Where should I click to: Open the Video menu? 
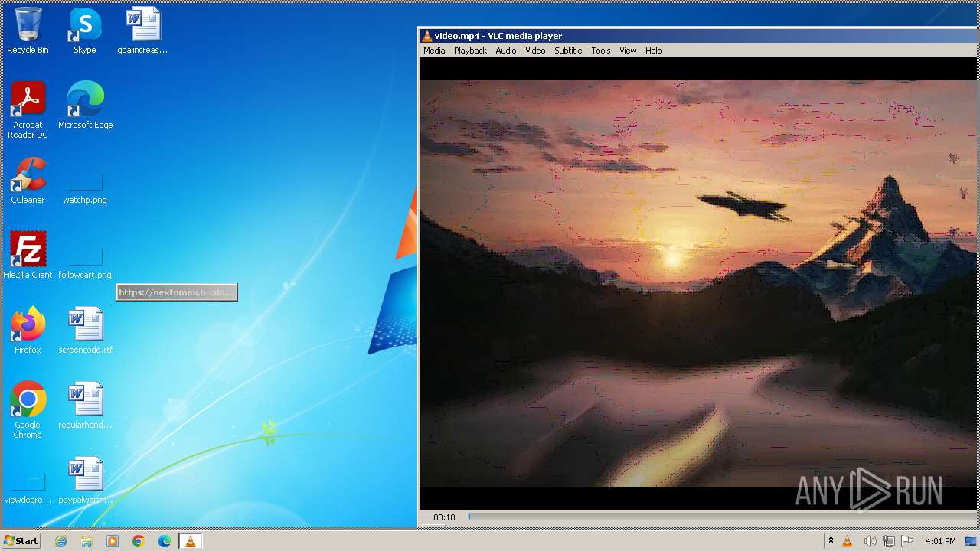[535, 51]
